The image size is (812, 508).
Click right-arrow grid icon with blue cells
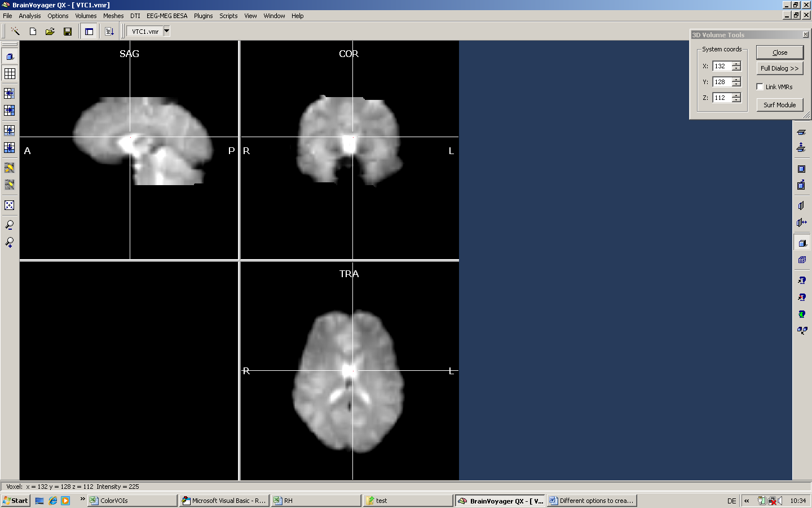click(10, 111)
